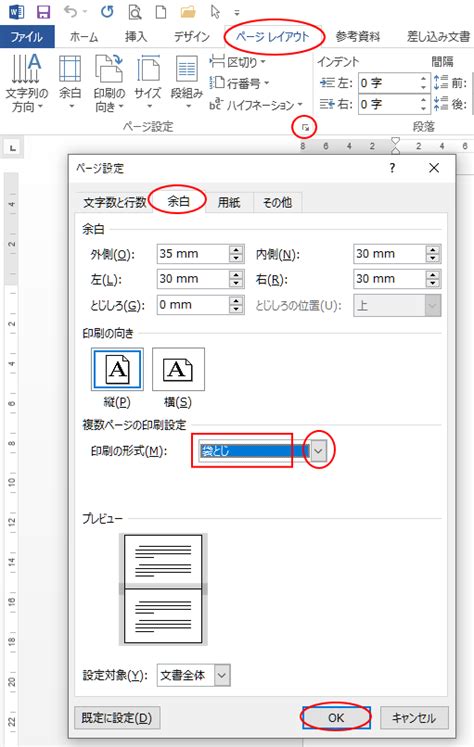Open the ファイル tab
Viewport: 474px width, 747px height.
click(x=27, y=37)
